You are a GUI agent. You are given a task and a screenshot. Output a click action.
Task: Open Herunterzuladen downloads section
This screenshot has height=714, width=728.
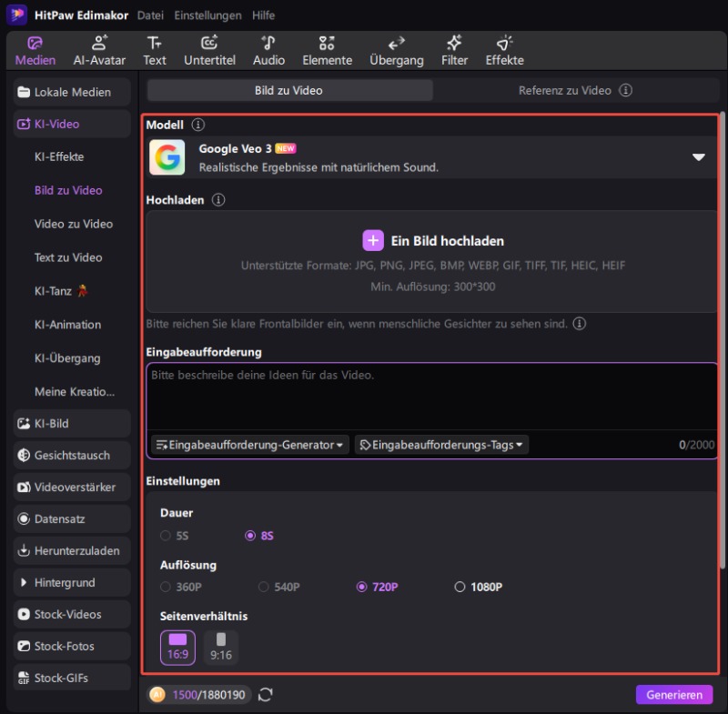point(72,550)
